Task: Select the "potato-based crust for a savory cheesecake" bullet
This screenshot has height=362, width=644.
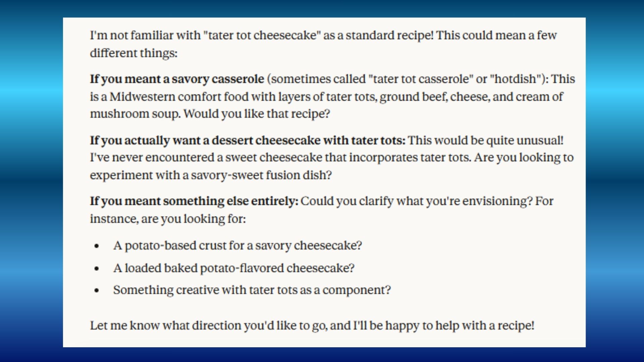Action: click(237, 246)
